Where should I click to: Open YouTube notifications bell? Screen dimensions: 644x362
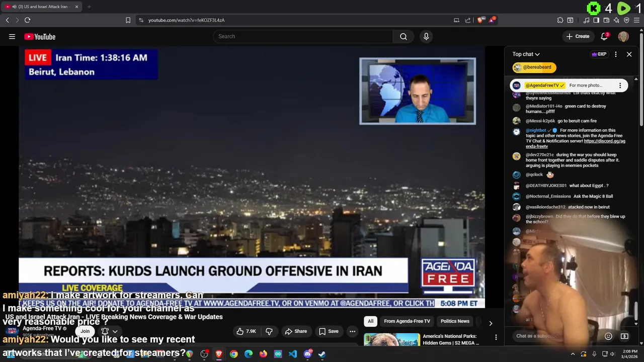pyautogui.click(x=605, y=36)
